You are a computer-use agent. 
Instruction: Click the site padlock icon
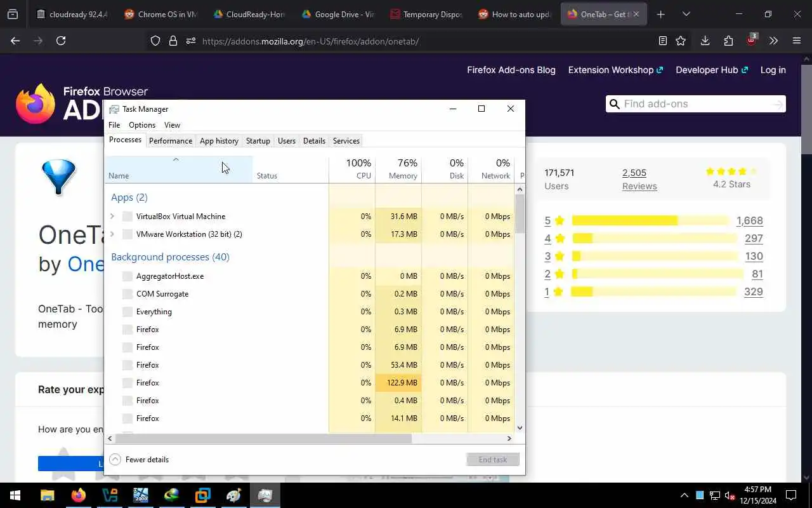tap(173, 41)
